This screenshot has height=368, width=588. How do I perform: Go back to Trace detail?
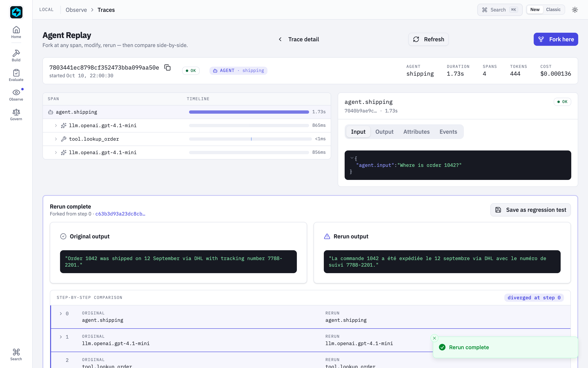[299, 39]
